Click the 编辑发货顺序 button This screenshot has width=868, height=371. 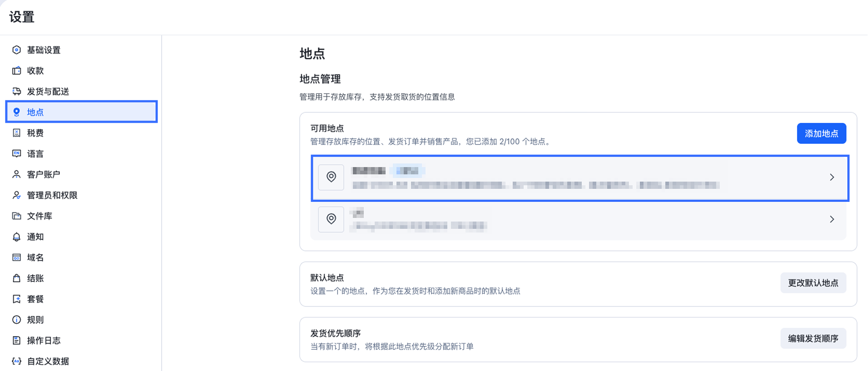[x=813, y=338]
